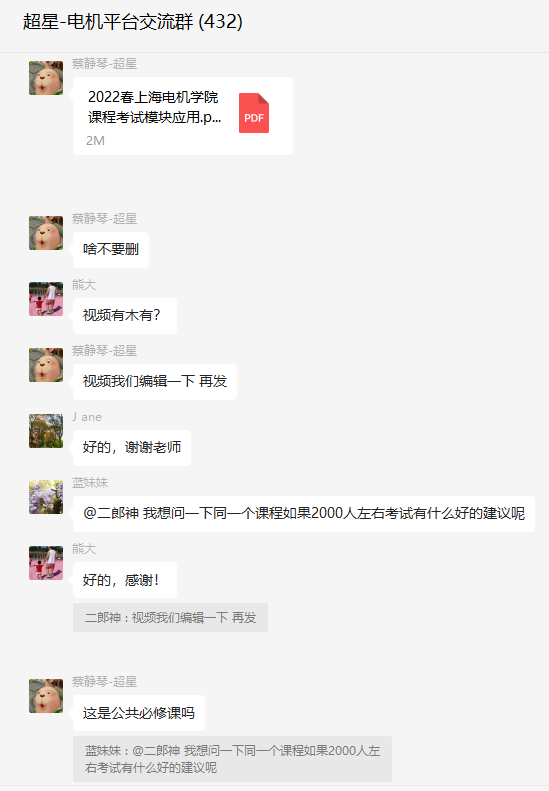
Task: Click 蔡静琴-超星 avatar beside 视频我们编辑一下 message
Action: pos(46,365)
